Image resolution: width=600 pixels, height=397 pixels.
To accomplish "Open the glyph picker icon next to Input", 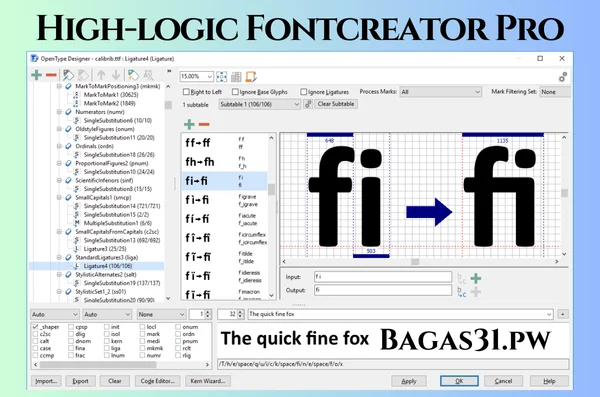I will pos(462,279).
